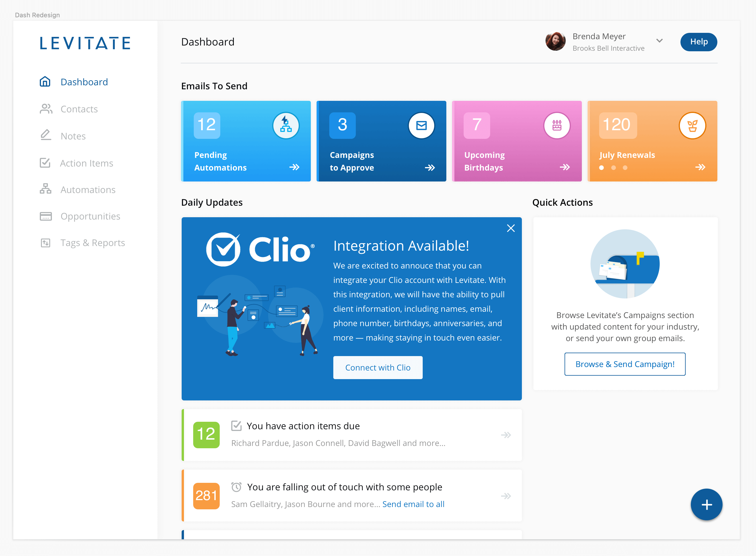Select the second carousel dot on July Renewals
Screen dimensions: 756x556
[x=614, y=168]
